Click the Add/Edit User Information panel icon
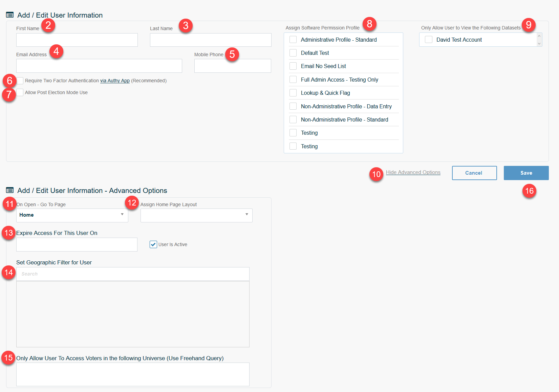Image resolution: width=559 pixels, height=392 pixels. (9, 15)
